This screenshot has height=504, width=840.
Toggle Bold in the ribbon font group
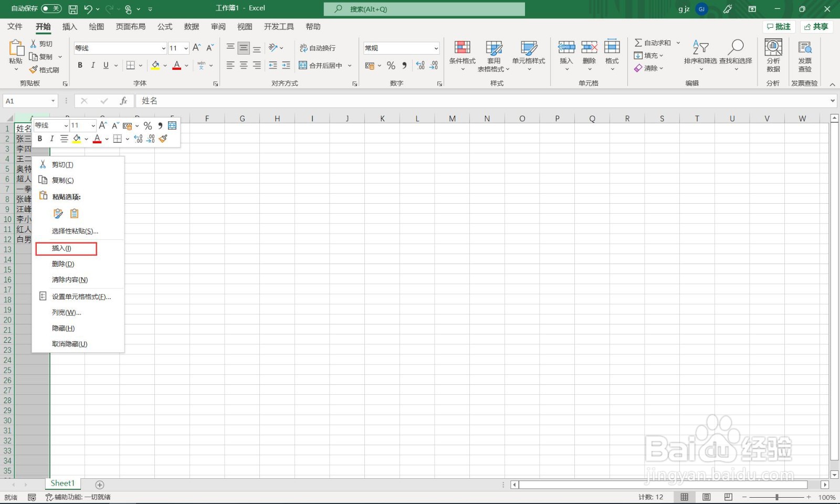click(80, 66)
